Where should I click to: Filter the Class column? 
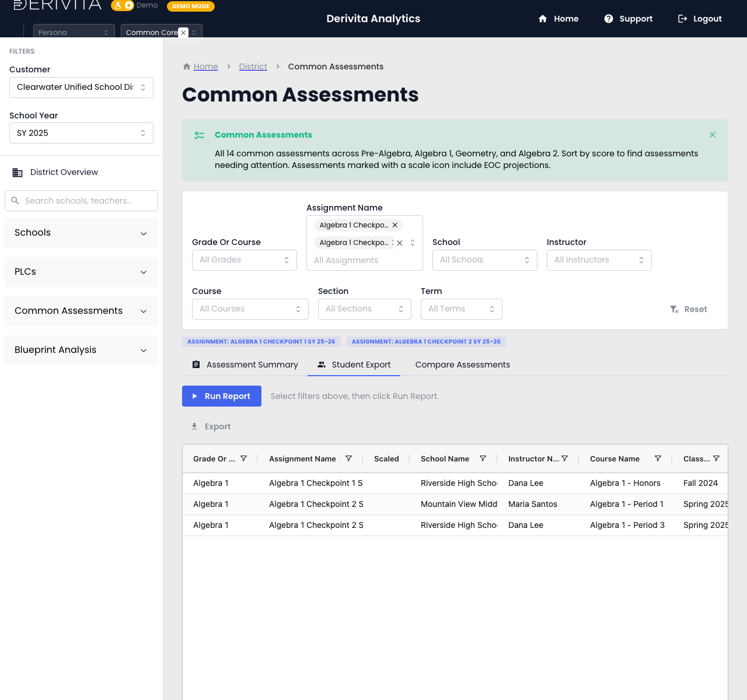coord(717,459)
